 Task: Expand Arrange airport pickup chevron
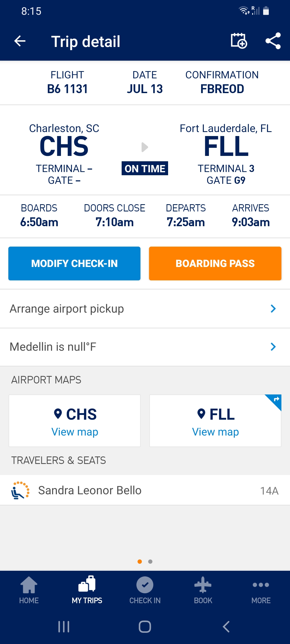point(273,309)
